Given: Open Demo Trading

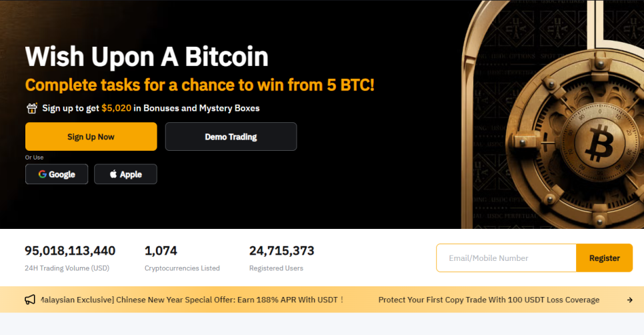Looking at the screenshot, I should point(231,136).
